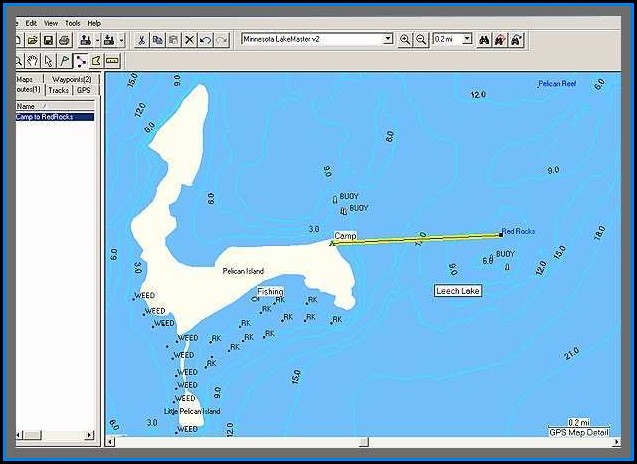Select the Camp to RedRocks route row
Image resolution: width=637 pixels, height=464 pixels.
tap(55, 117)
